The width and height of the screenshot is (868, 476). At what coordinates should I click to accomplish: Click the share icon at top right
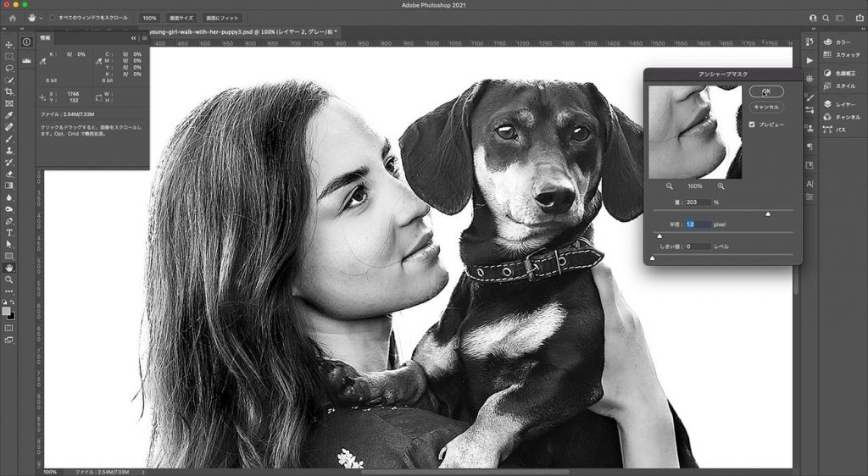[860, 18]
